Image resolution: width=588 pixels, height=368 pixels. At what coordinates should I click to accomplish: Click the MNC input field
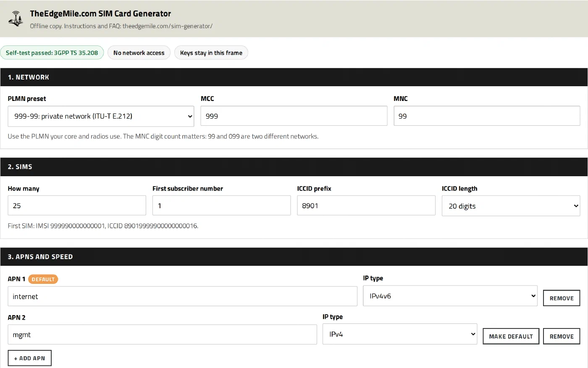487,116
